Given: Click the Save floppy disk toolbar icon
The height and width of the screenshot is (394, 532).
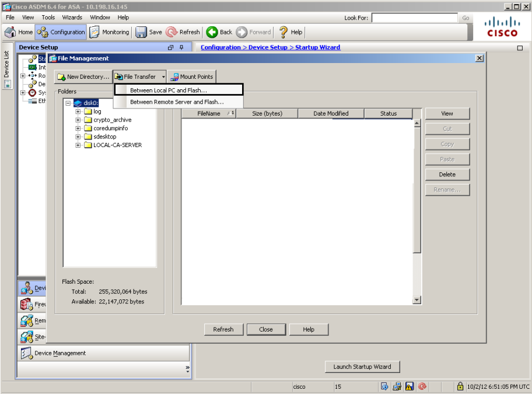Looking at the screenshot, I should coord(141,32).
